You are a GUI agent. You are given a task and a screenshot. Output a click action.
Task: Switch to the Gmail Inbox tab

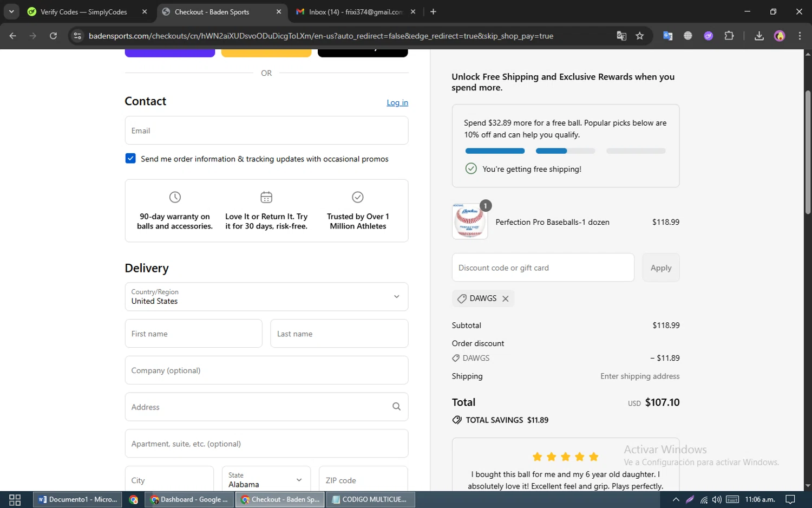[356, 11]
